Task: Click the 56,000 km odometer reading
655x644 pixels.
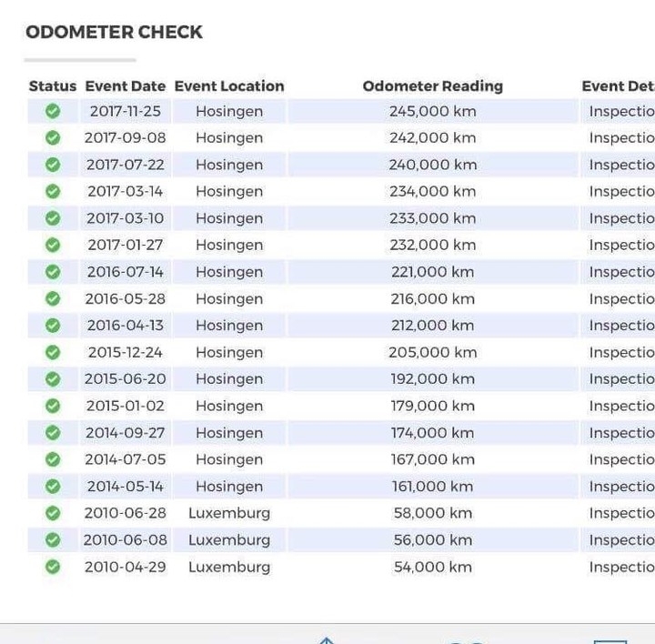Action: tap(433, 539)
